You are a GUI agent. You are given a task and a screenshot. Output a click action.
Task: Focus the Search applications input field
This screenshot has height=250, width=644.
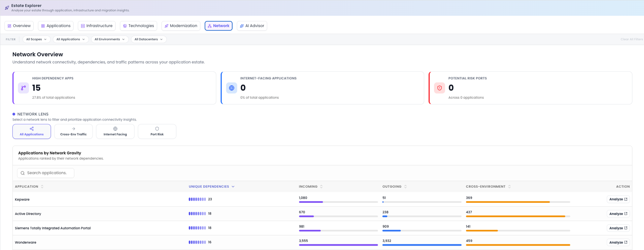coord(46,173)
